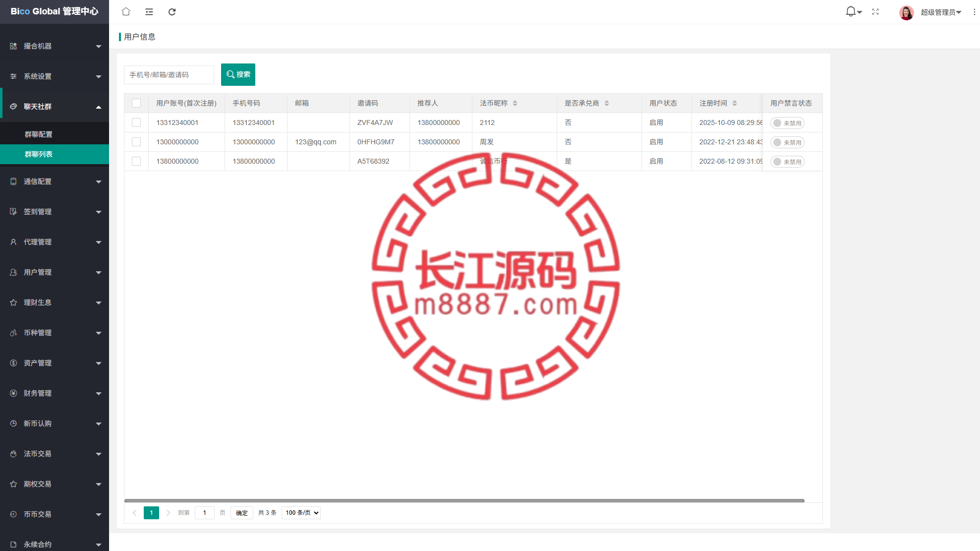Toggle fullscreen mode icon
Image resolution: width=980 pixels, height=551 pixels.
click(x=875, y=12)
